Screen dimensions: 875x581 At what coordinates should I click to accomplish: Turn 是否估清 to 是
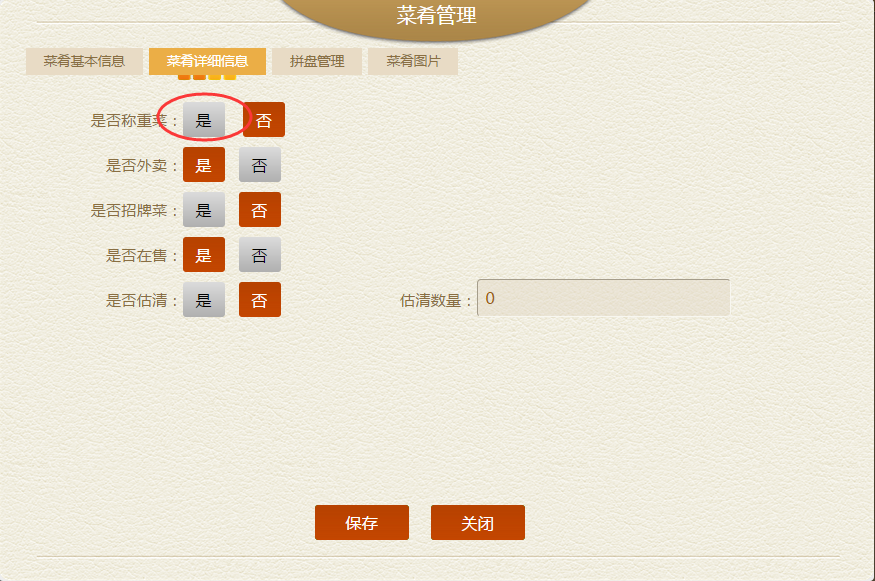pos(204,300)
